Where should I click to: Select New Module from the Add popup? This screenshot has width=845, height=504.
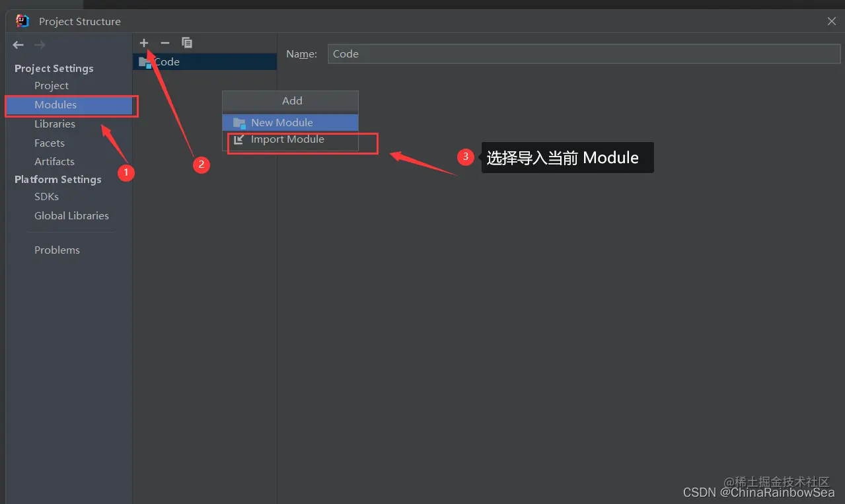coord(290,122)
